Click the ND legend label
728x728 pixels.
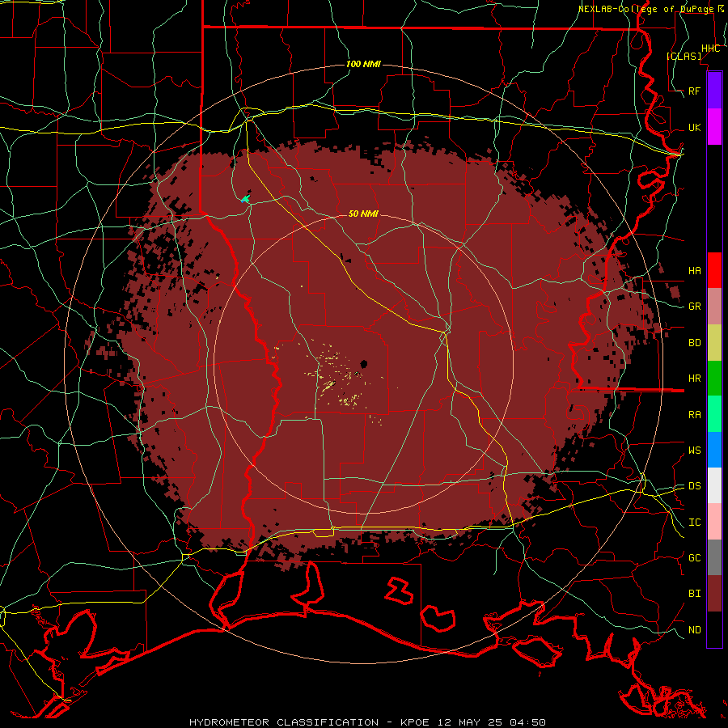point(694,630)
